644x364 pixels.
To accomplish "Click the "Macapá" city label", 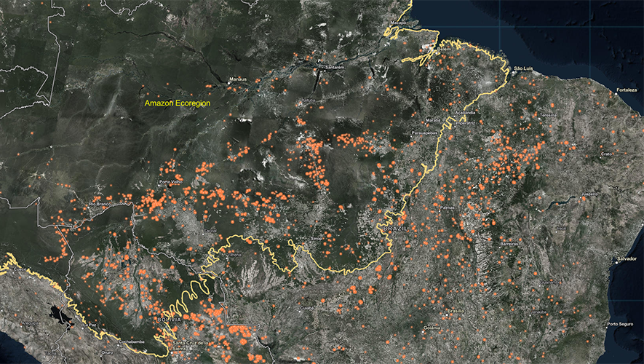I will coord(399,23).
